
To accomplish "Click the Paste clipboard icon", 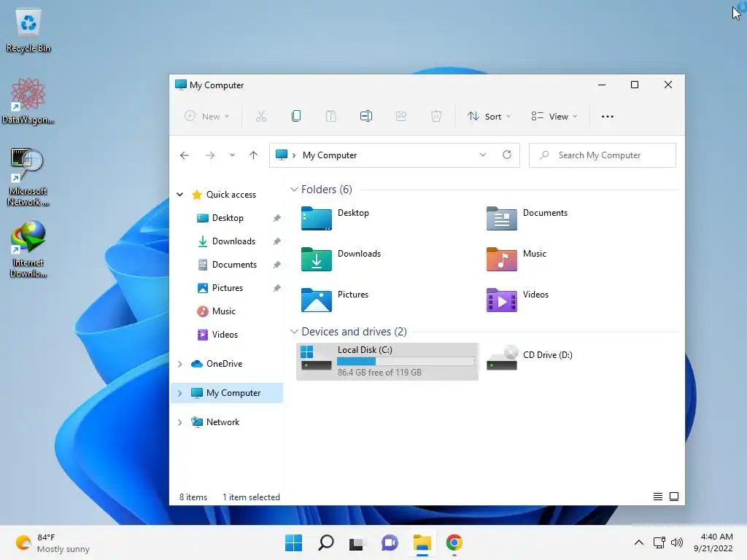I will coord(331,116).
